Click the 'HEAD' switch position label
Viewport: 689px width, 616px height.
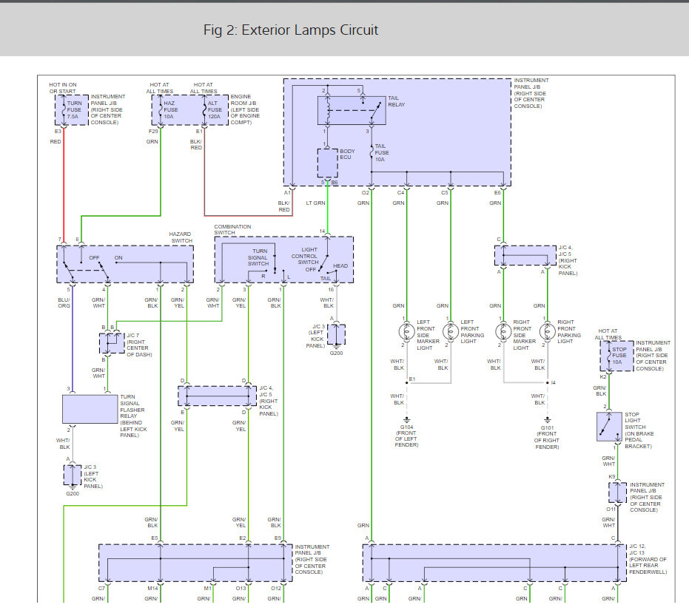click(340, 265)
